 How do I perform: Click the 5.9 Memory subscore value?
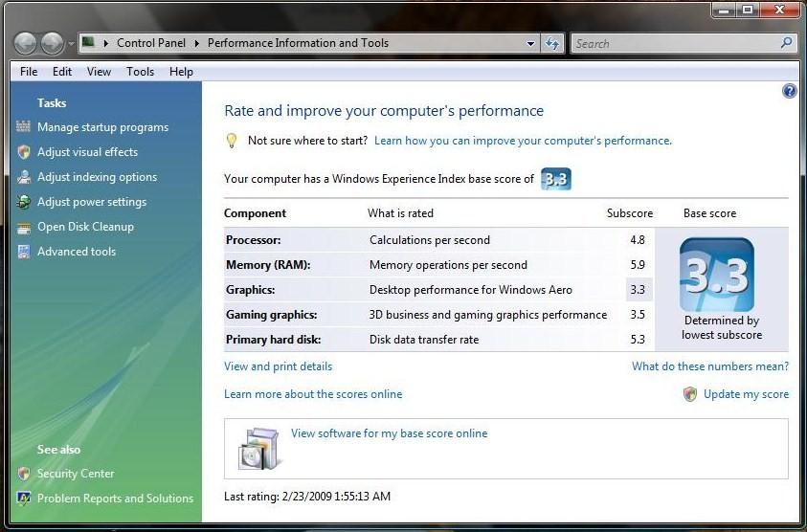pos(638,265)
